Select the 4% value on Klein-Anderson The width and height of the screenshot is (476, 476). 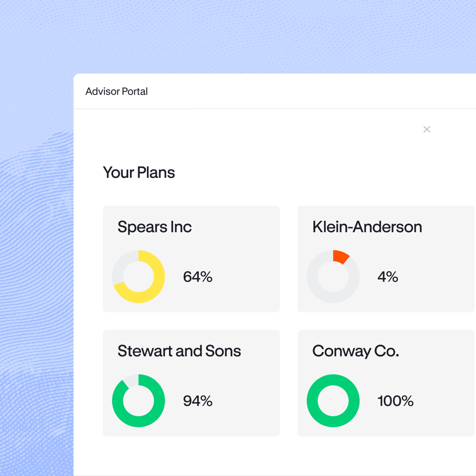388,277
